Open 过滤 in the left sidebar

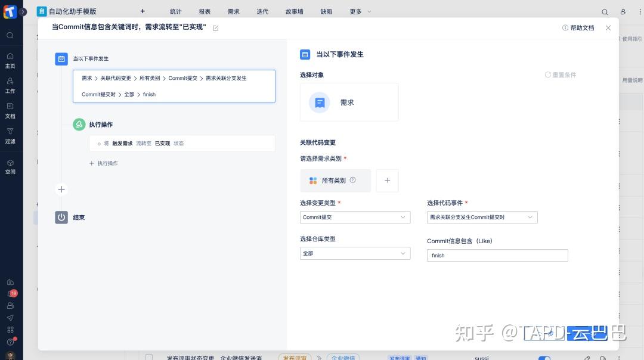coord(10,137)
